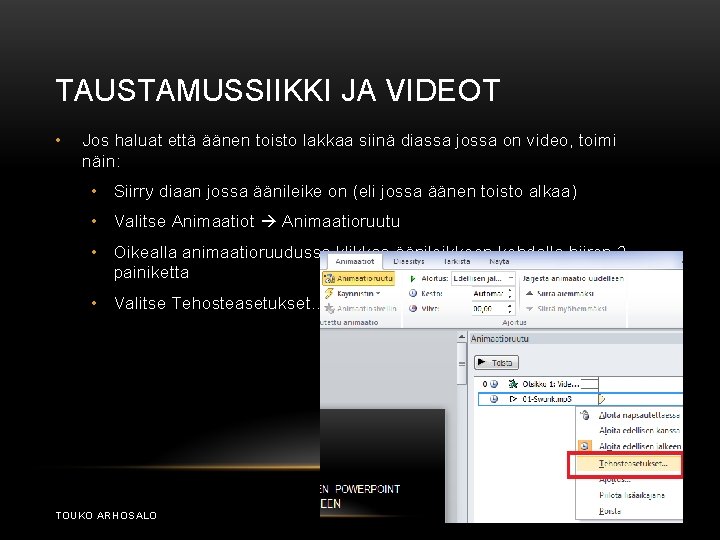Click the slide pane vertical scrollbar handle
This screenshot has width=720, height=540.
click(x=461, y=364)
